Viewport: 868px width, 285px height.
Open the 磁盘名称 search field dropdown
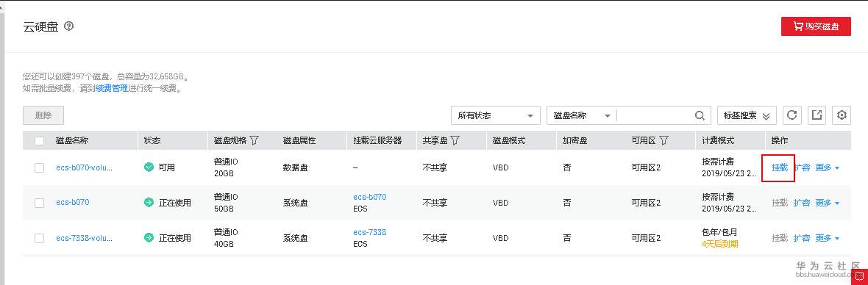(582, 115)
